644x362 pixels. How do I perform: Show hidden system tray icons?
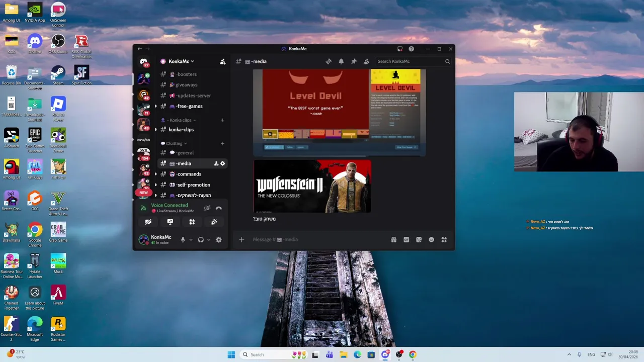coord(569,354)
